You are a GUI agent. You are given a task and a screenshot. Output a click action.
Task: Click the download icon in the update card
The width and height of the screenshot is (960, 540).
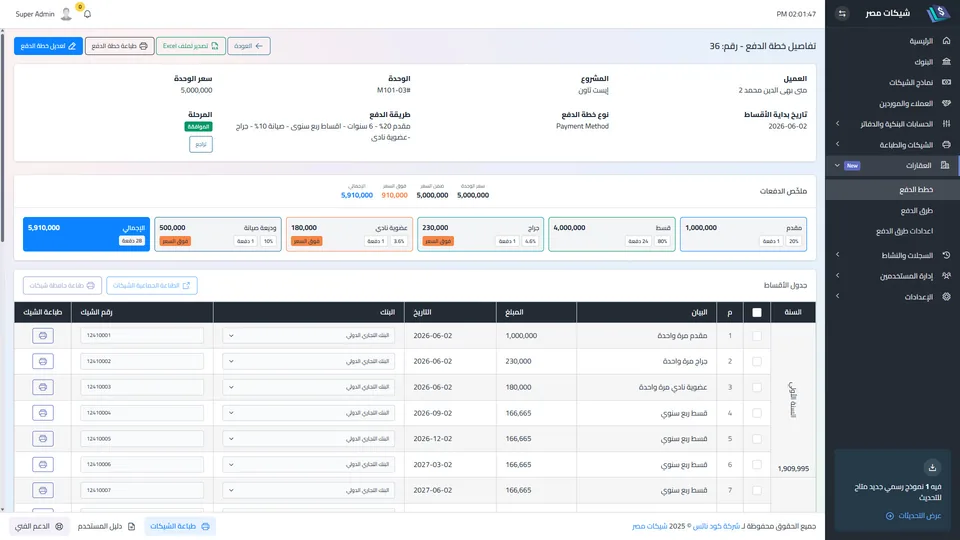pyautogui.click(x=932, y=468)
